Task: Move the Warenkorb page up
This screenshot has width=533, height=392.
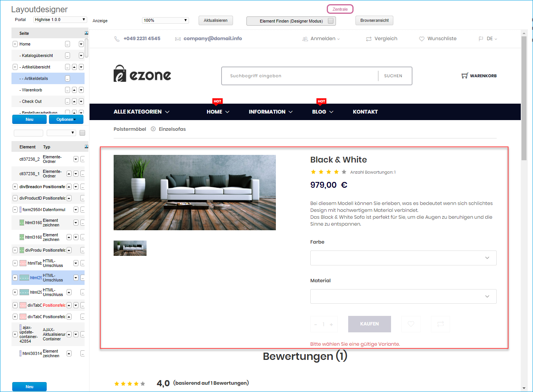Action: click(x=74, y=90)
